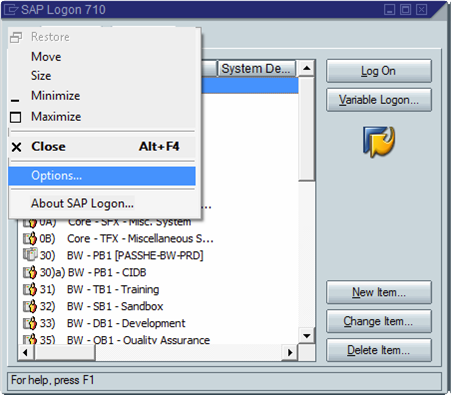Click the Delete Item... button
452x396 pixels.
click(x=379, y=350)
